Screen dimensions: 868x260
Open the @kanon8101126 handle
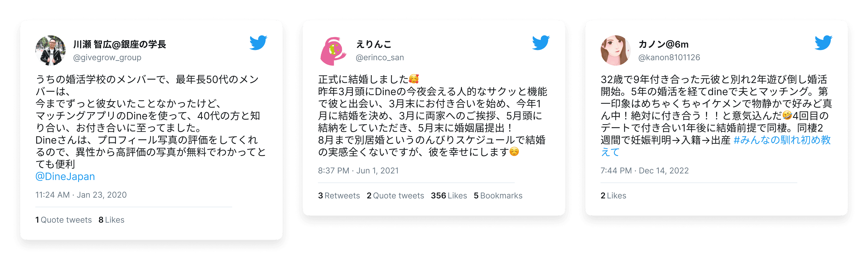click(x=669, y=57)
